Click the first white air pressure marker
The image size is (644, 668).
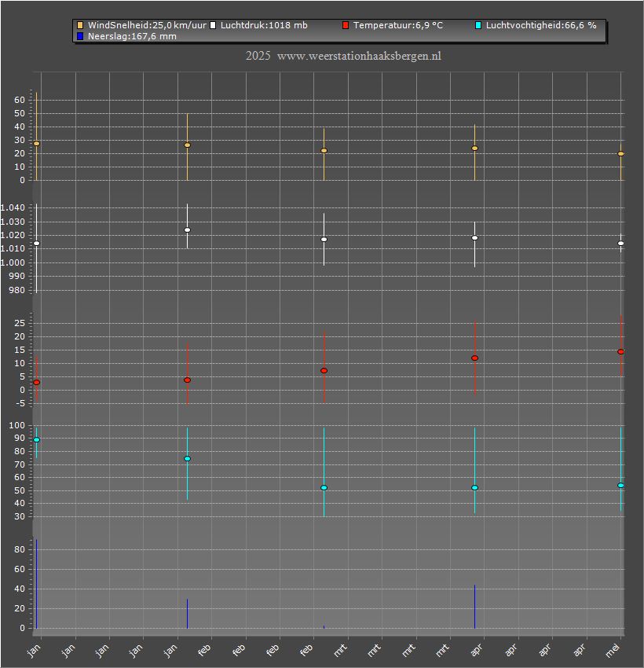click(x=37, y=244)
